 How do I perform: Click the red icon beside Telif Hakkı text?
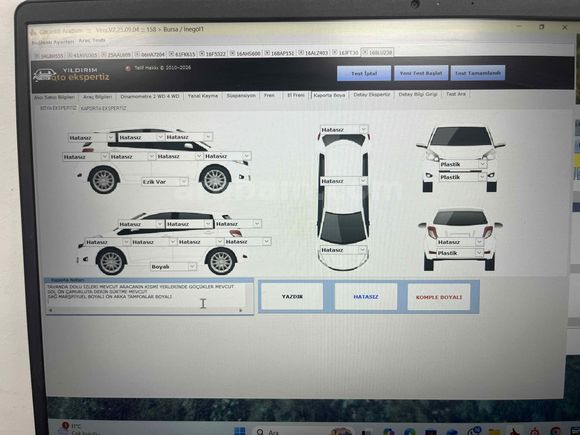[x=128, y=68]
